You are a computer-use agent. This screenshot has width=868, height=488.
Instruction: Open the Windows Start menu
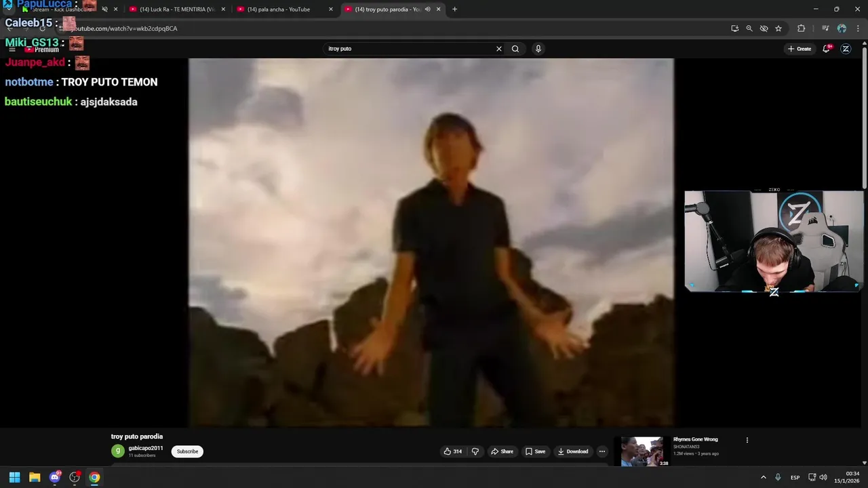click(x=14, y=477)
